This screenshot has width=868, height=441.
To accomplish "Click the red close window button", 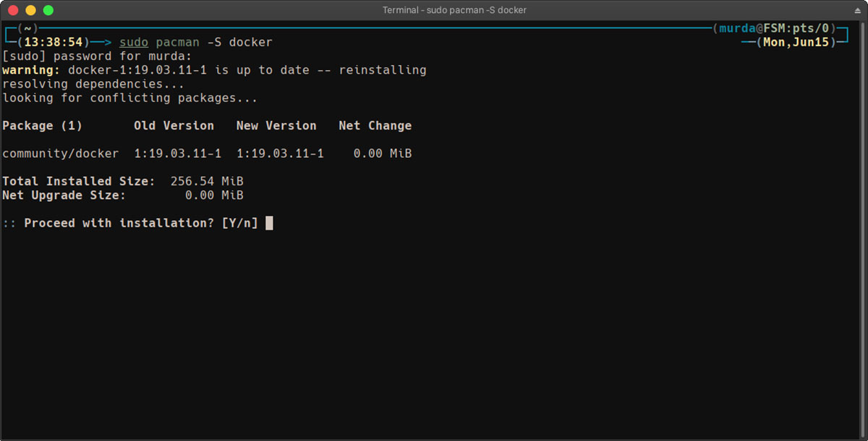I will 12,10.
